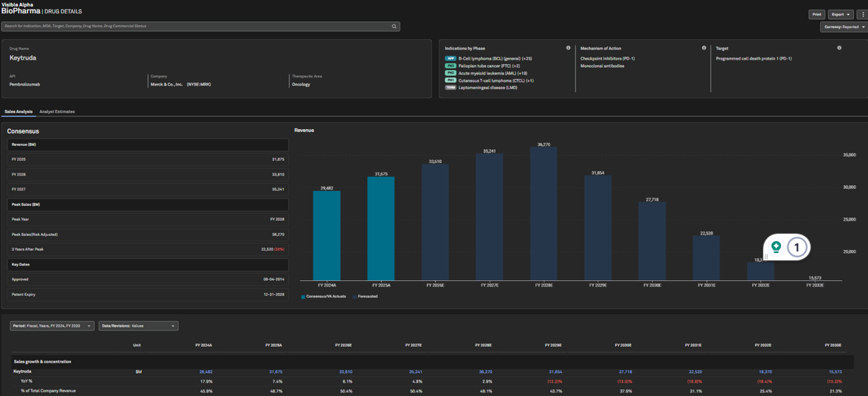Toggle the Forecasted legend series

coord(367,296)
